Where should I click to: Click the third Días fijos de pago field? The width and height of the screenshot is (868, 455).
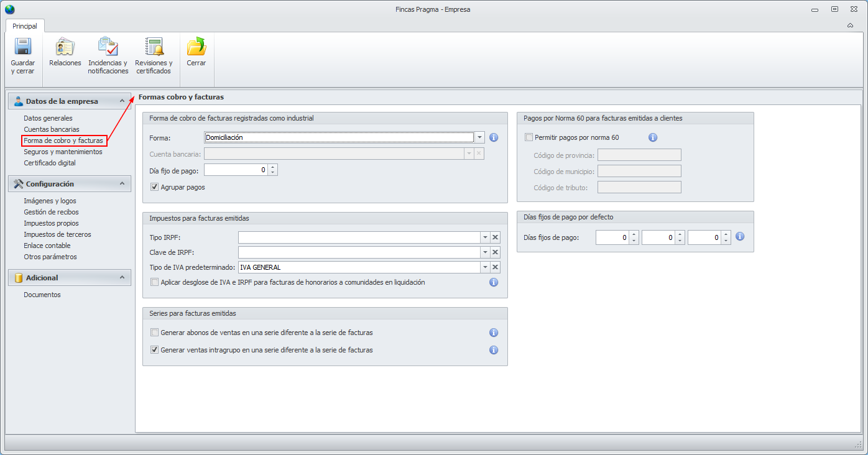[x=704, y=237]
